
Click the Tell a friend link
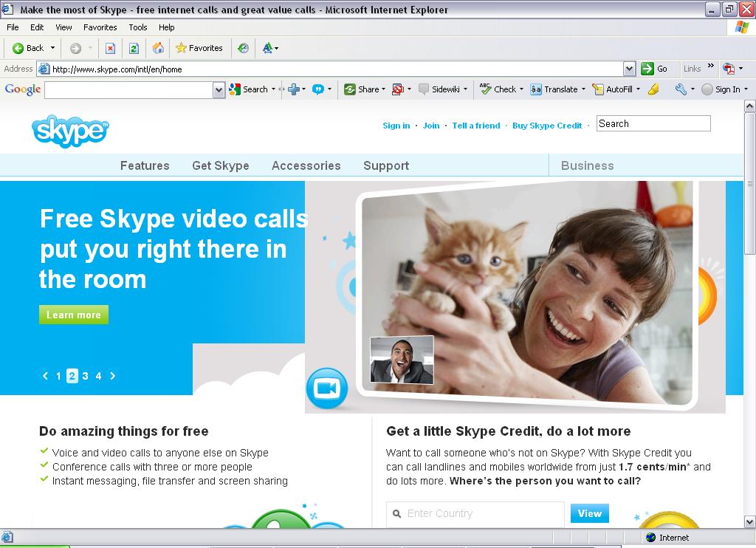click(x=476, y=126)
